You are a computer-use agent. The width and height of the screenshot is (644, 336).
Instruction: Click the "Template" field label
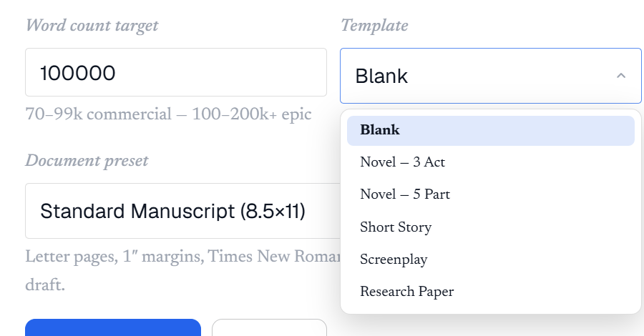[374, 26]
